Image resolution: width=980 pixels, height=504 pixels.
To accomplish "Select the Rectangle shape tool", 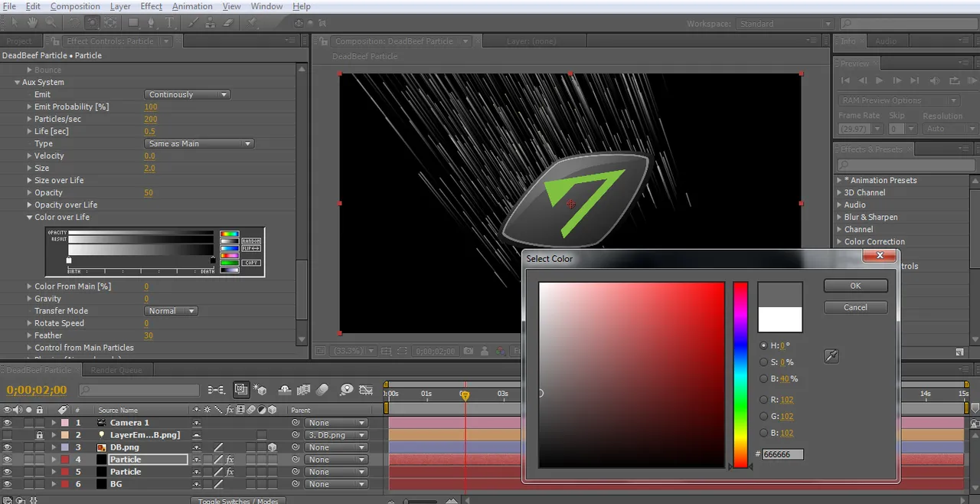I will (133, 23).
